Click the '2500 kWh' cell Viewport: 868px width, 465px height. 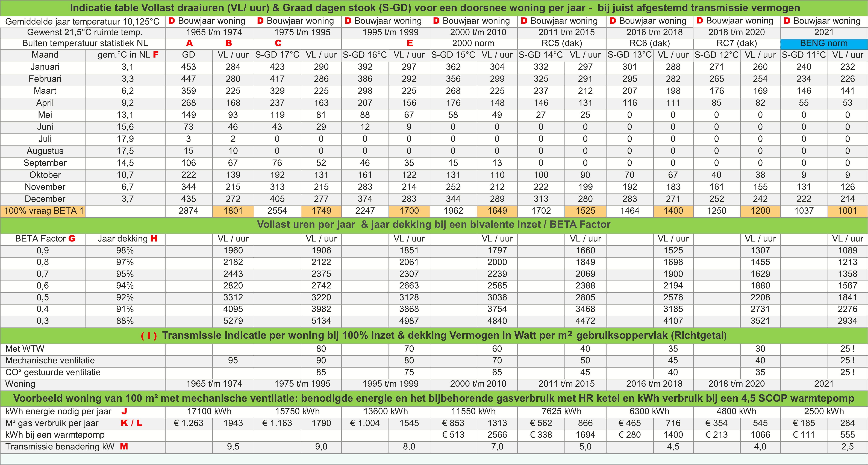[824, 412]
